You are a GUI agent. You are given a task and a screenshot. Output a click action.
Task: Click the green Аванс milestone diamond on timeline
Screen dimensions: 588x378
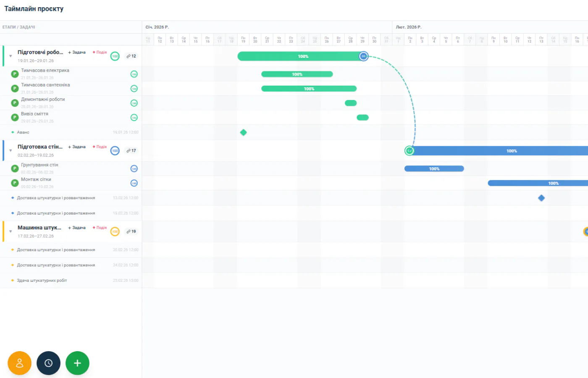pyautogui.click(x=243, y=132)
